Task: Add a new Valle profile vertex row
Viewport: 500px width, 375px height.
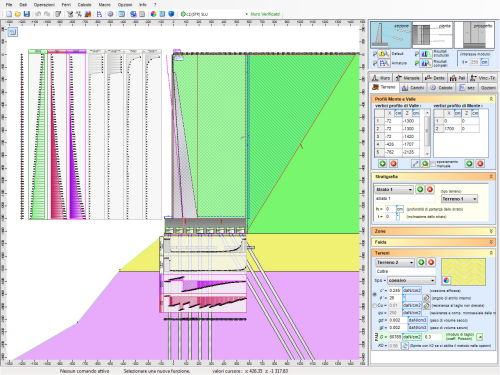Action: point(383,164)
